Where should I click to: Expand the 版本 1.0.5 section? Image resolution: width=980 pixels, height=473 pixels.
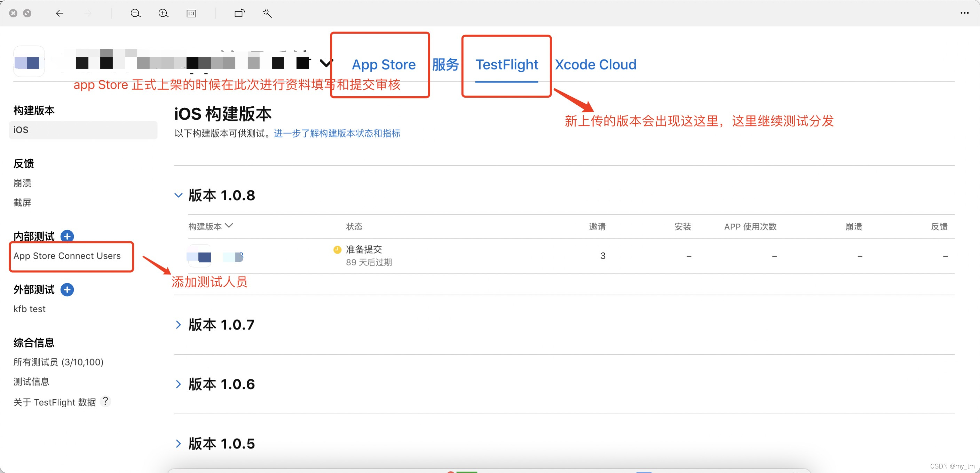click(179, 443)
